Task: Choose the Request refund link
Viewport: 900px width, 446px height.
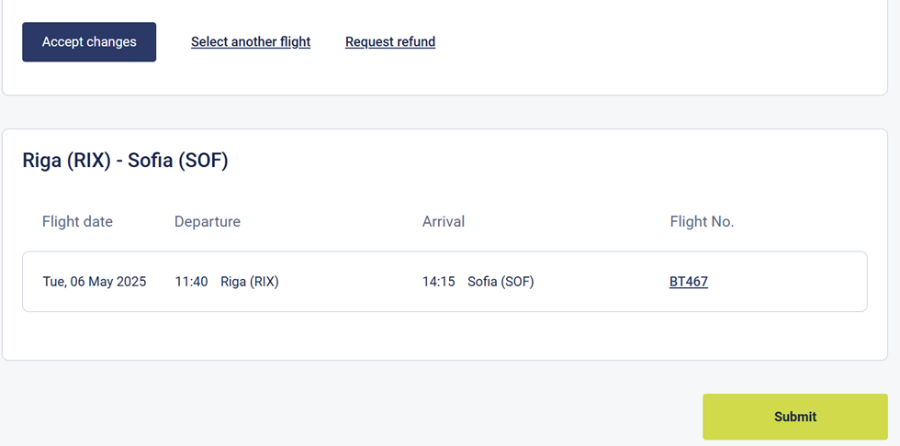Action: [x=390, y=42]
